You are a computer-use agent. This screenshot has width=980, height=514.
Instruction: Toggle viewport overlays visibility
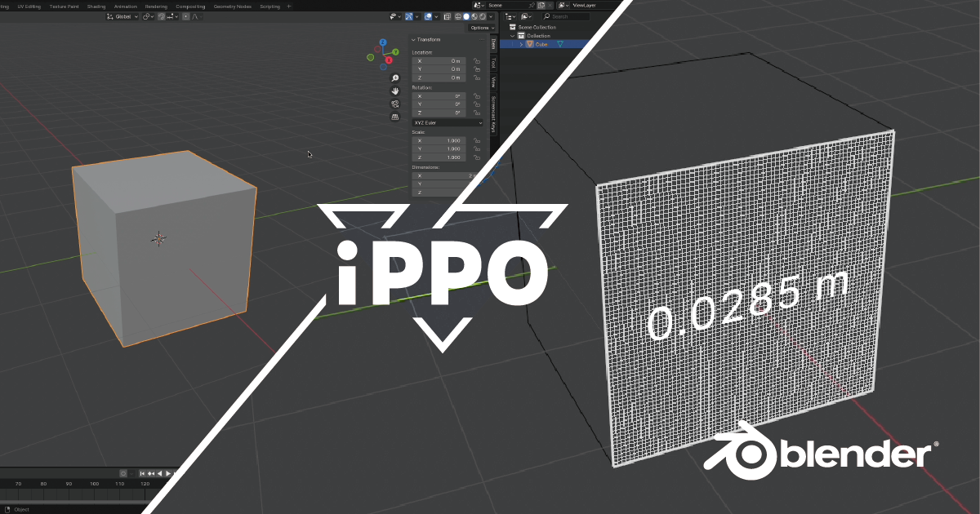429,16
